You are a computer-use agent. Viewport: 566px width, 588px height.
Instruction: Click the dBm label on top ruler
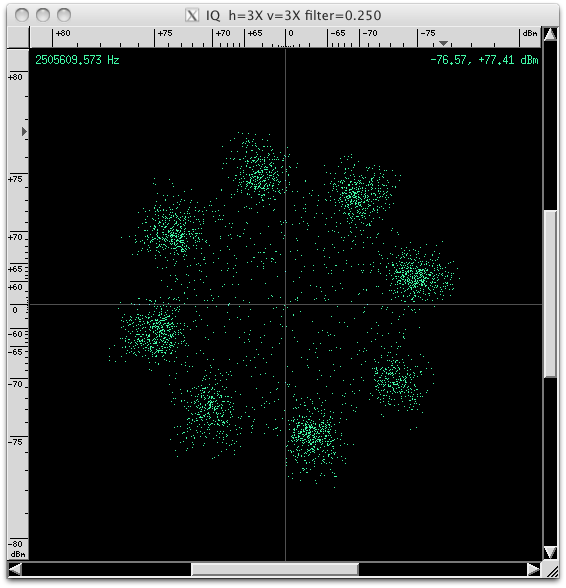point(530,33)
